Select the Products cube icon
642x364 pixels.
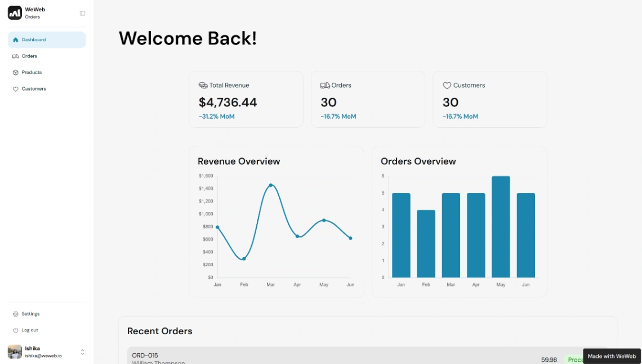tap(16, 72)
